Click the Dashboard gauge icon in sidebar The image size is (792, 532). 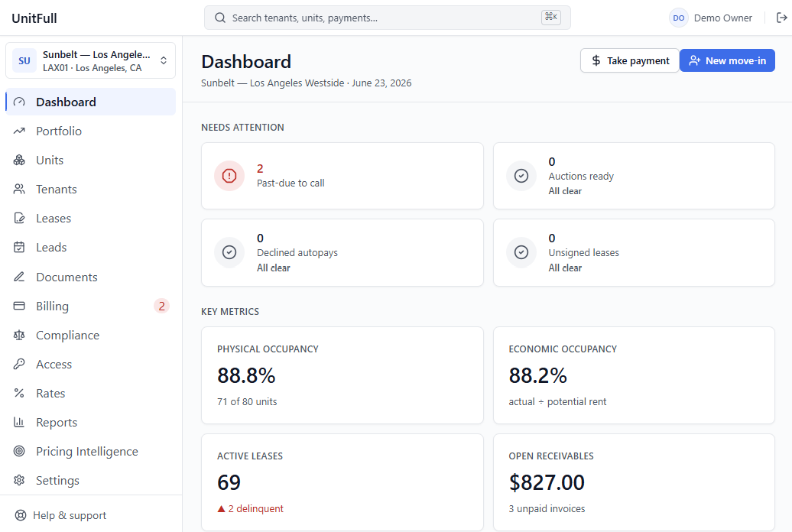pos(19,102)
